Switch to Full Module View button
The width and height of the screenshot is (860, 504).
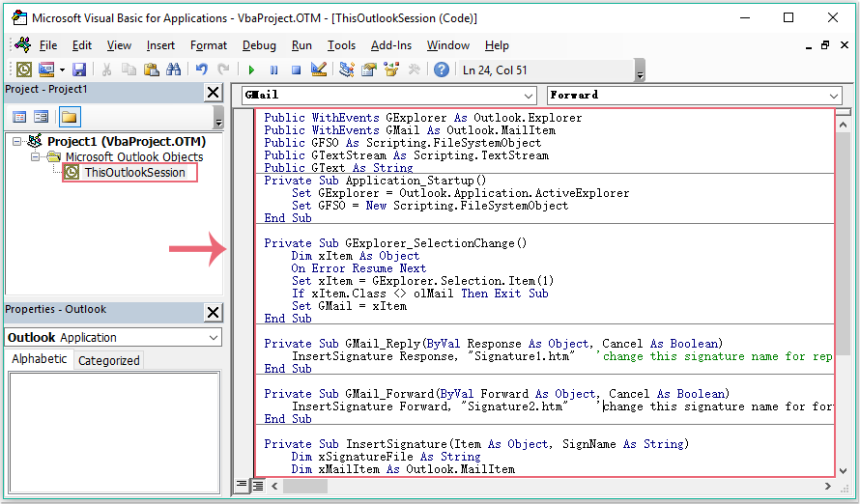coord(257,485)
